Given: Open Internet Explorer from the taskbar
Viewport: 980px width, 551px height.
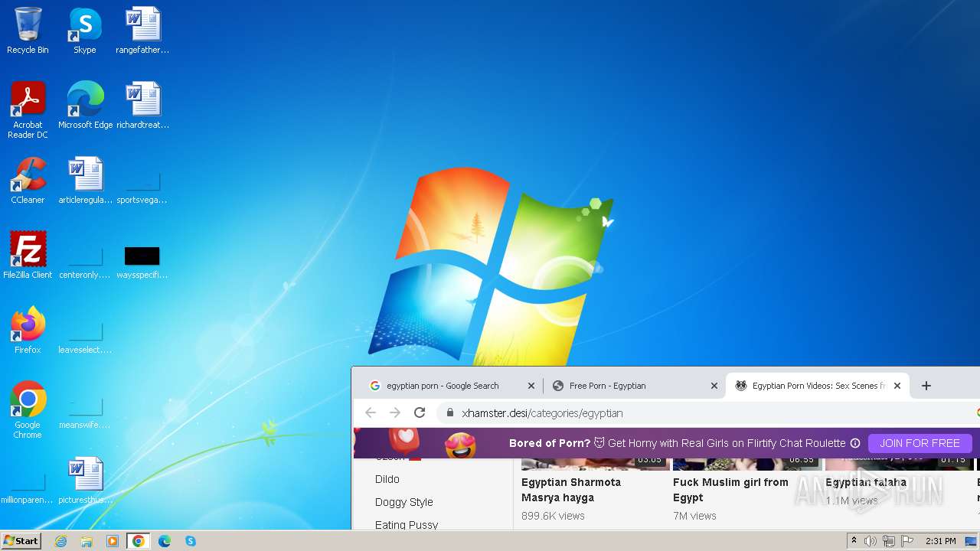Looking at the screenshot, I should [61, 541].
